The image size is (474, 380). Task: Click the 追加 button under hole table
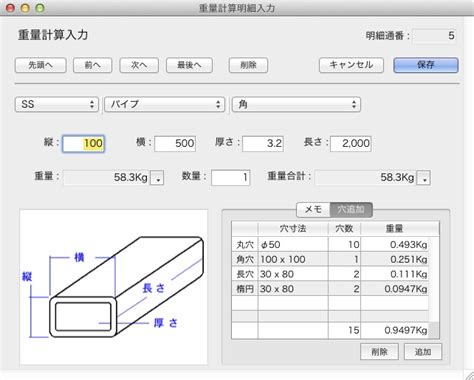tap(423, 352)
